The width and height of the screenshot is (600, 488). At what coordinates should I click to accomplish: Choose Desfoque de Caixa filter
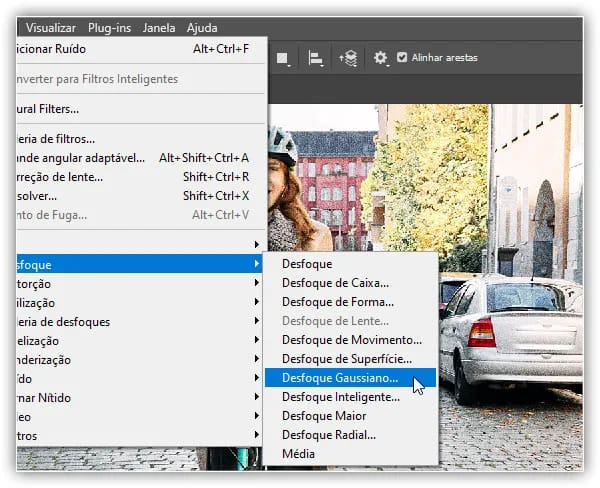click(x=335, y=283)
